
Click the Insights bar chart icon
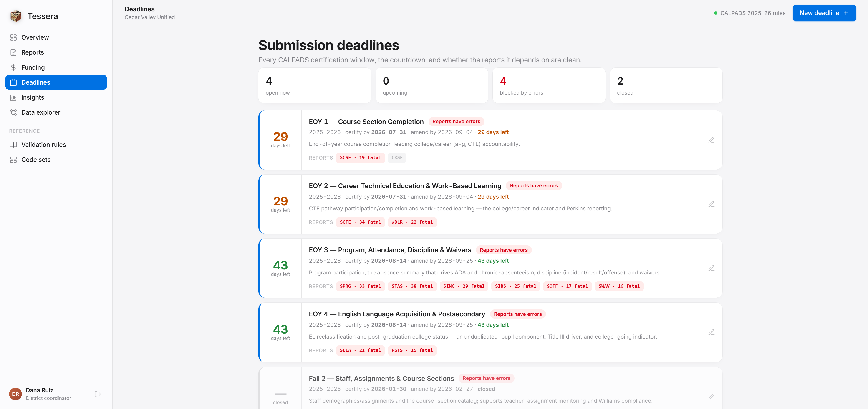[x=13, y=97]
